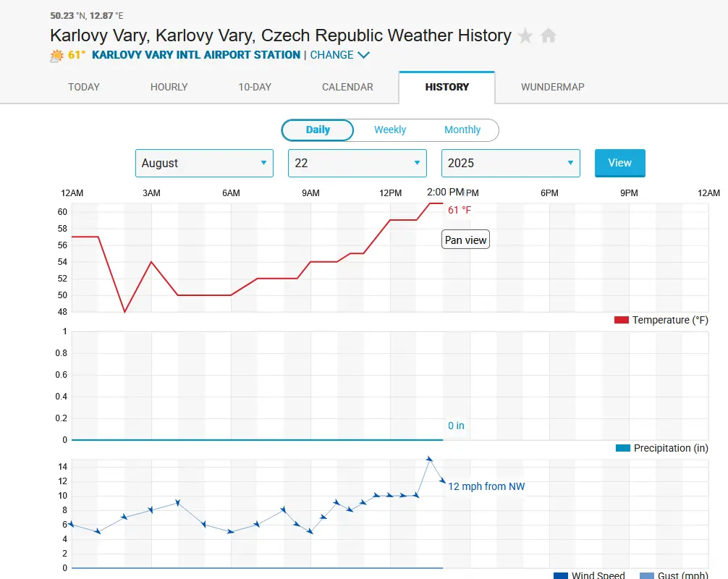Open the 10-DAY forecast tab
Viewport: 728px width, 579px height.
tap(255, 87)
